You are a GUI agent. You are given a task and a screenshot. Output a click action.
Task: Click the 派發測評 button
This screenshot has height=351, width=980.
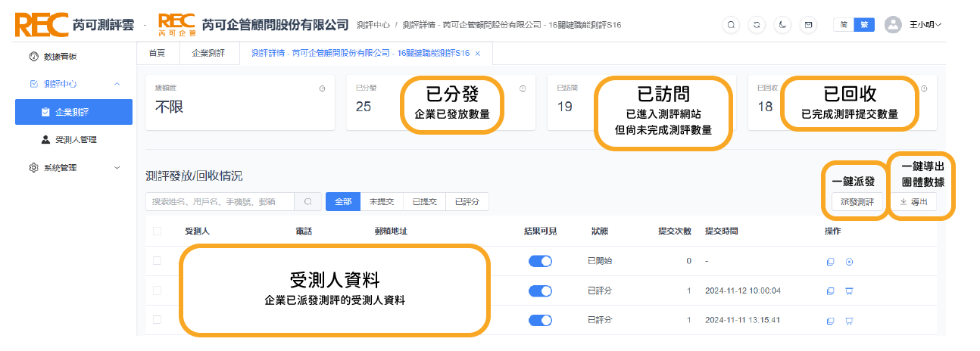852,202
